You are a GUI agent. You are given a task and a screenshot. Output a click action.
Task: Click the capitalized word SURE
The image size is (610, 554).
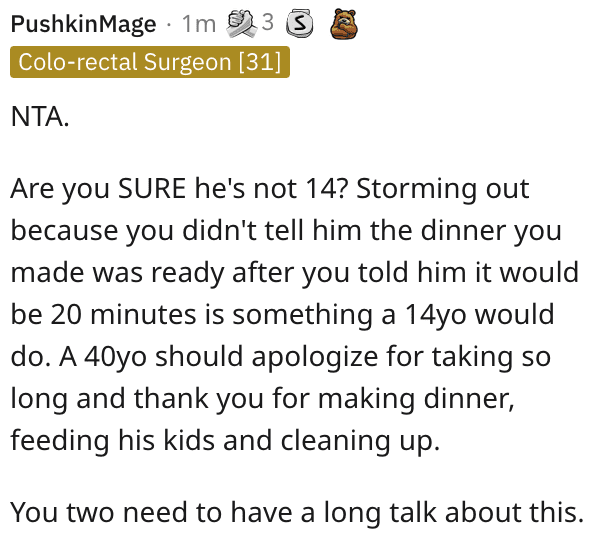[152, 189]
